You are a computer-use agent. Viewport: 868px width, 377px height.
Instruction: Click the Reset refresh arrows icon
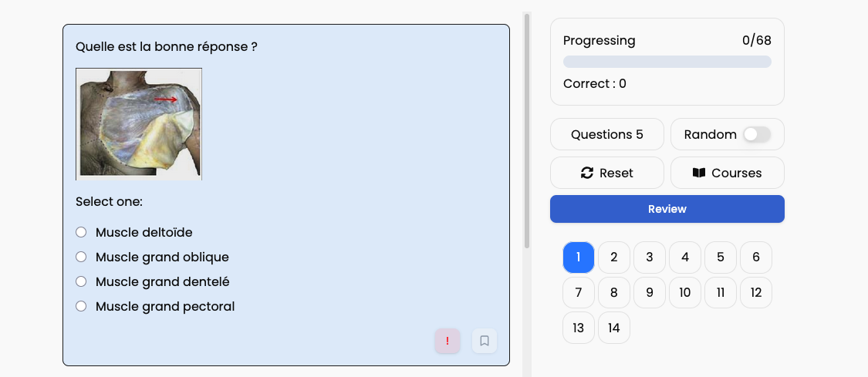587,173
